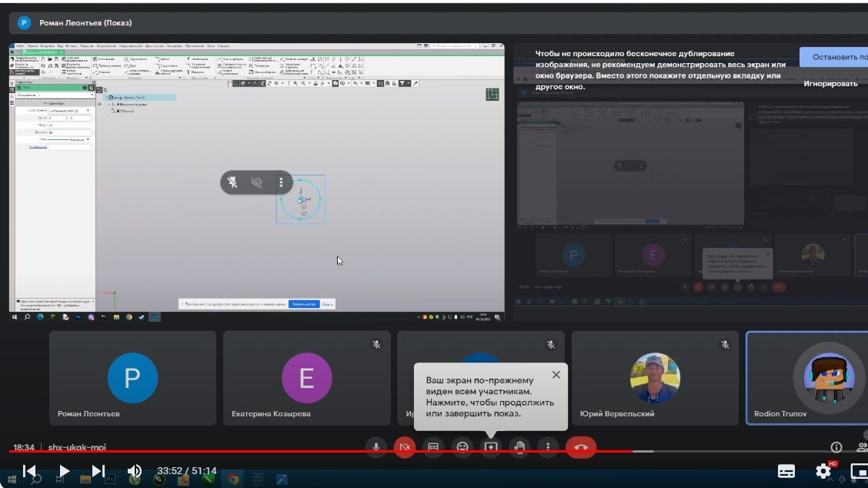Seek on the red video progress bar

321,451
